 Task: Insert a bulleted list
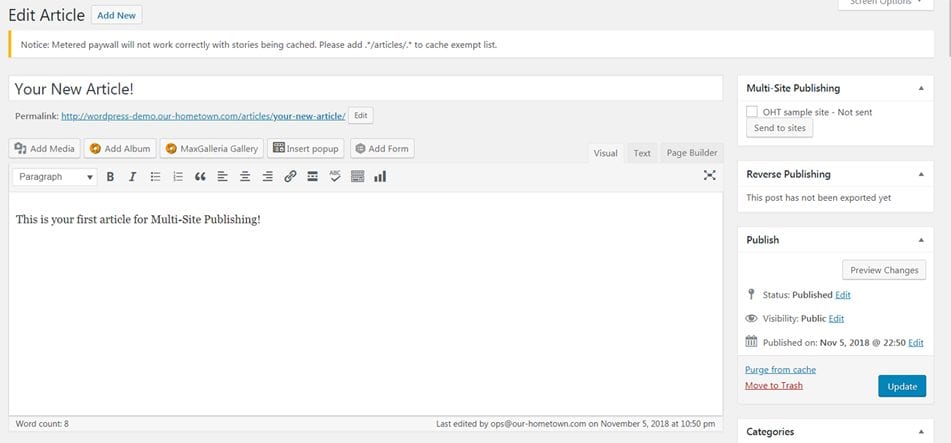(x=155, y=177)
